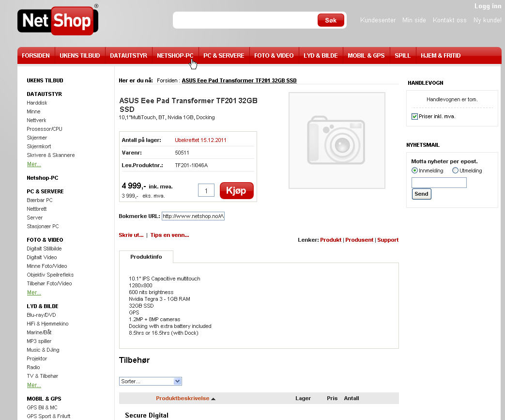Open SPILL in navigation bar

tap(402, 55)
